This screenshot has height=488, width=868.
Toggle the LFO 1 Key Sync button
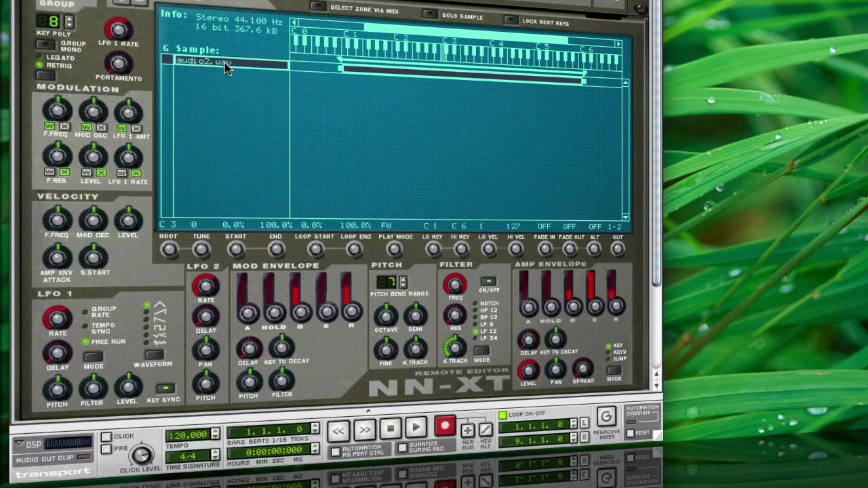tap(164, 388)
